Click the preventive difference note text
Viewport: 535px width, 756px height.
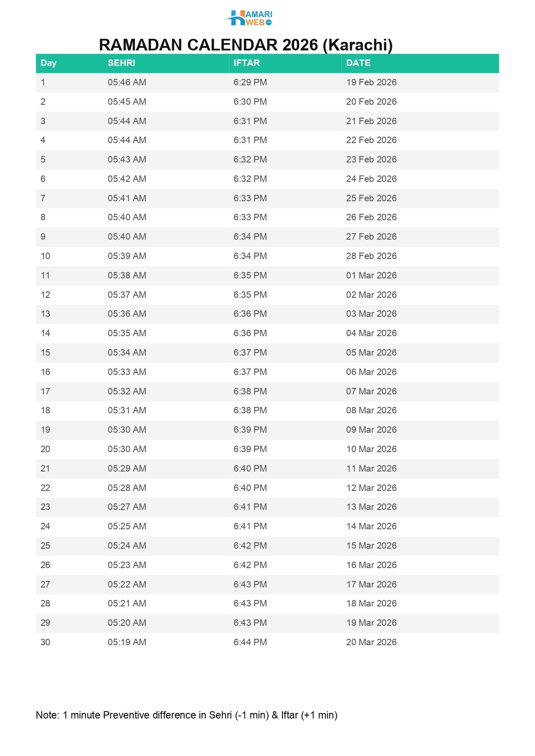186,715
